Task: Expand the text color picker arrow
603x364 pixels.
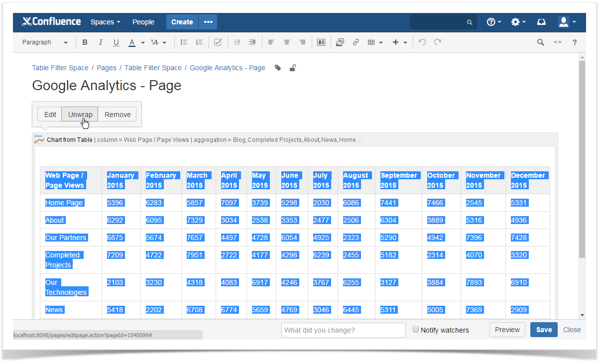Action: (x=143, y=43)
